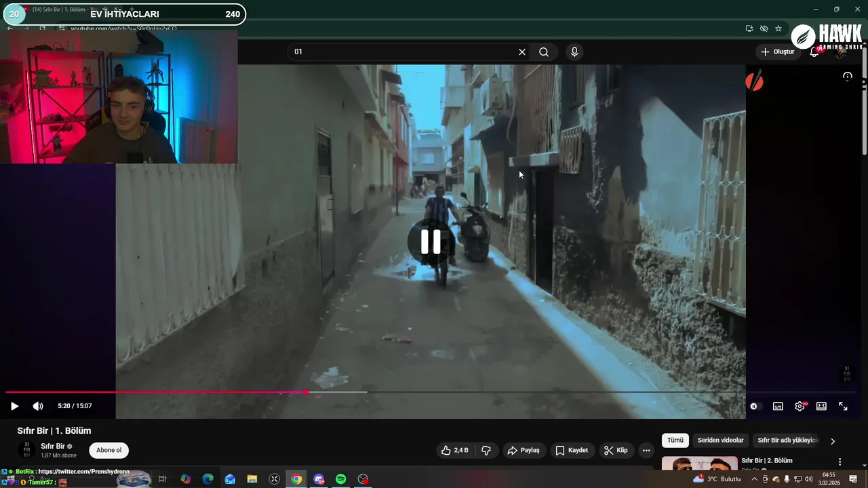This screenshot has width=868, height=488.
Task: Select the Tümü filter chip
Action: coord(675,441)
